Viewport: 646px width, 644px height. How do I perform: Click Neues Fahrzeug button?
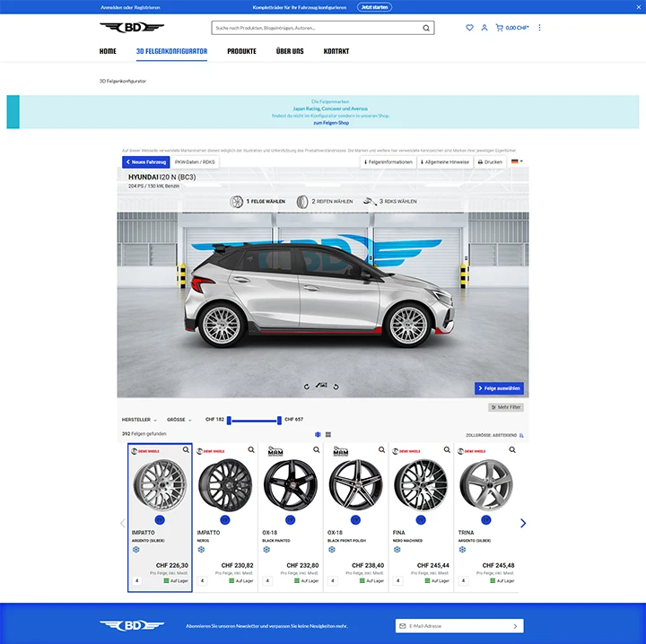pyautogui.click(x=146, y=162)
